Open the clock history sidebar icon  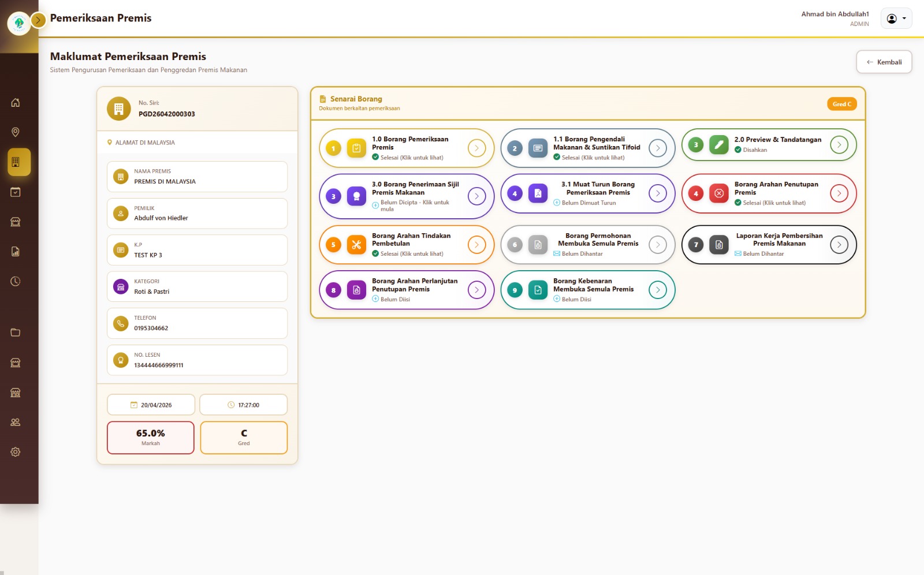[x=16, y=281]
